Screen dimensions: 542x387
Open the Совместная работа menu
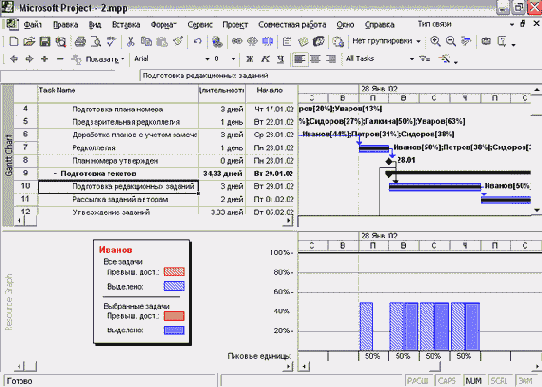point(292,25)
